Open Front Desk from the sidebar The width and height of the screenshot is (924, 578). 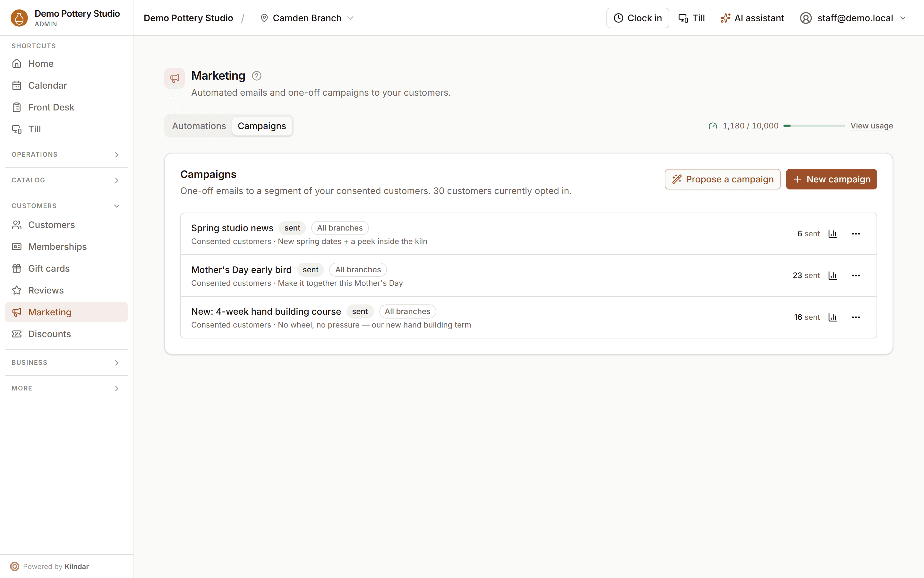(x=66, y=107)
